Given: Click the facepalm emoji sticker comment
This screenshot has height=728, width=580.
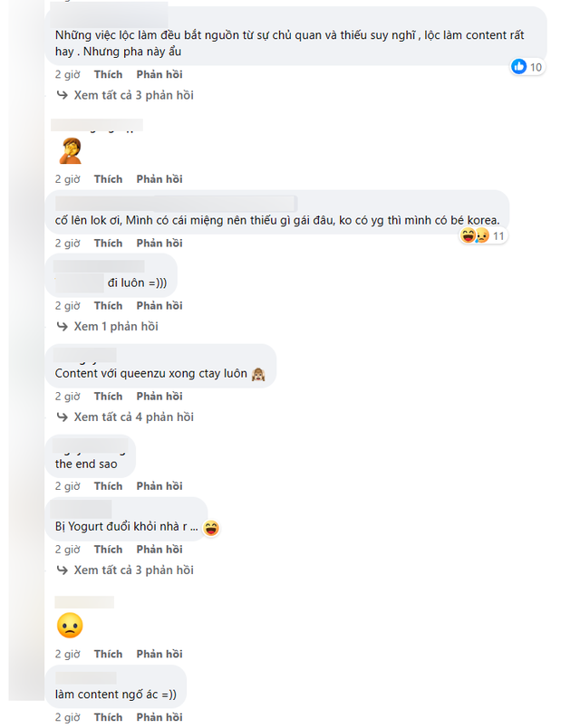Looking at the screenshot, I should [x=70, y=150].
